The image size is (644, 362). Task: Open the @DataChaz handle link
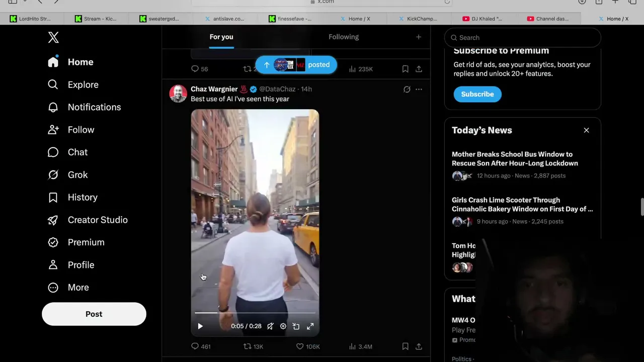coord(277,89)
